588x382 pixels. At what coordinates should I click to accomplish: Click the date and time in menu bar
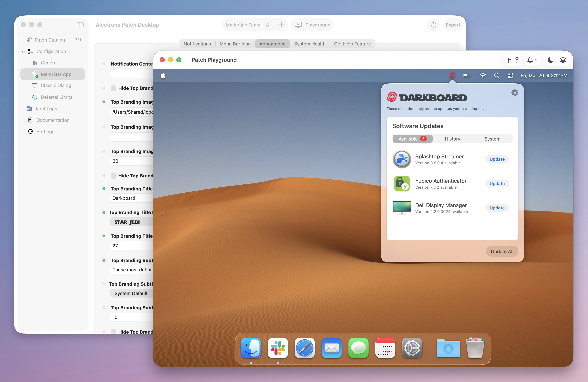coord(544,76)
